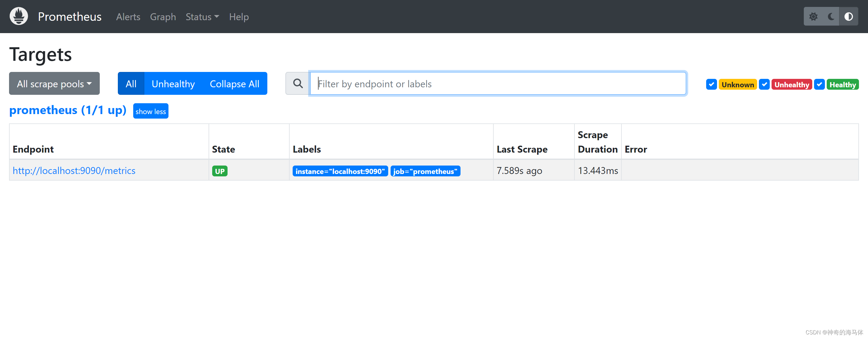
Task: Click the search magnifier icon
Action: [x=297, y=84]
